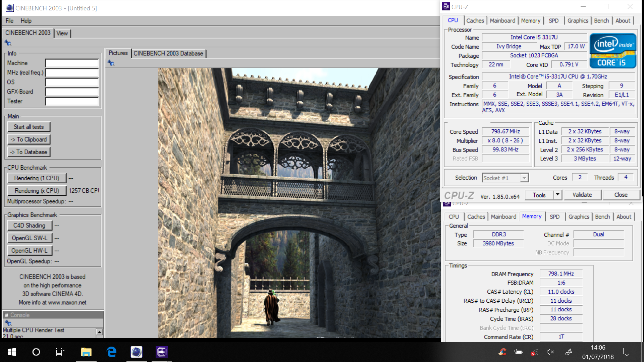
Task: Click the rendered castle image
Action: (299, 203)
